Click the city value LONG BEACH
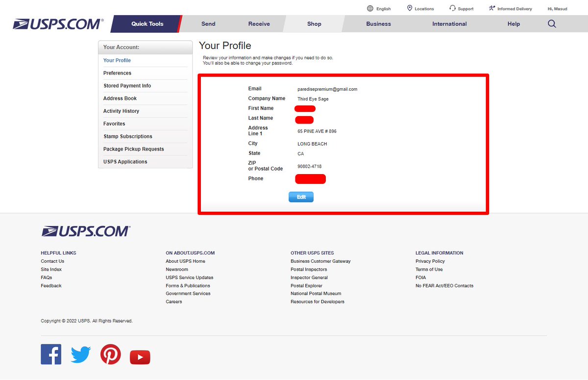The width and height of the screenshot is (588, 380). [x=312, y=144]
